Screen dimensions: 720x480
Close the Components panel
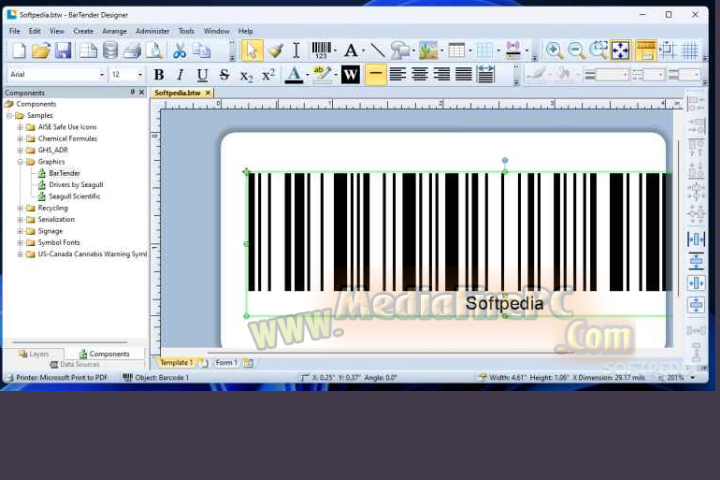142,92
